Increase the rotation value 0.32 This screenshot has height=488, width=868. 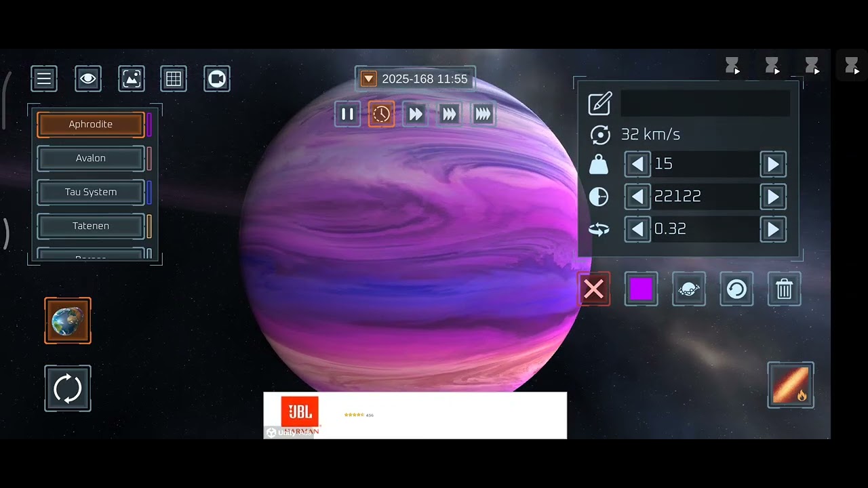tap(773, 229)
